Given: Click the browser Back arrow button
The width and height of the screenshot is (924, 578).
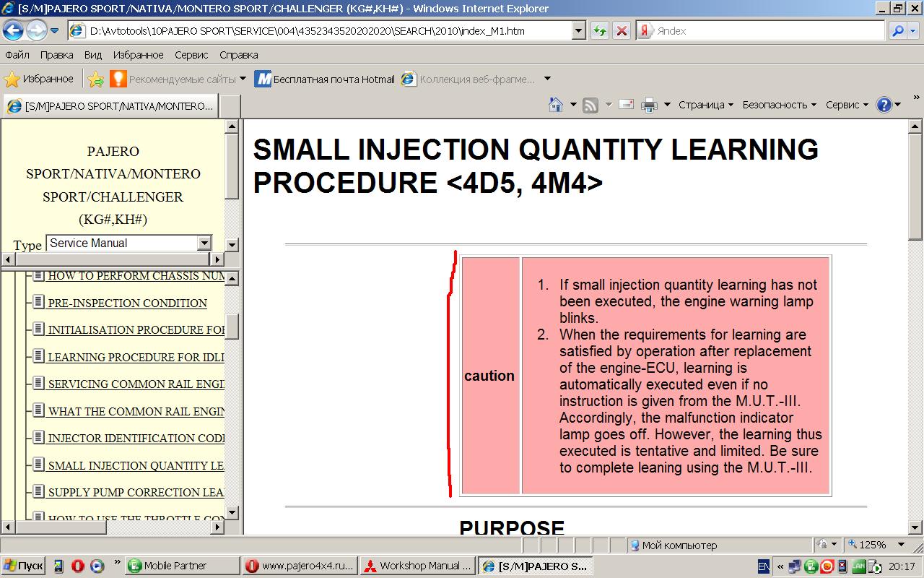Looking at the screenshot, I should 13,31.
